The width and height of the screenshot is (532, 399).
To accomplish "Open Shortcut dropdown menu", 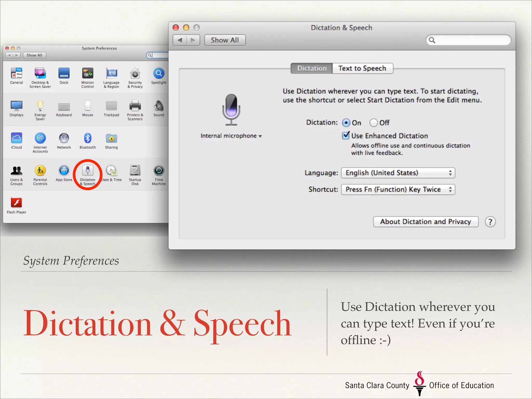I will [x=398, y=190].
